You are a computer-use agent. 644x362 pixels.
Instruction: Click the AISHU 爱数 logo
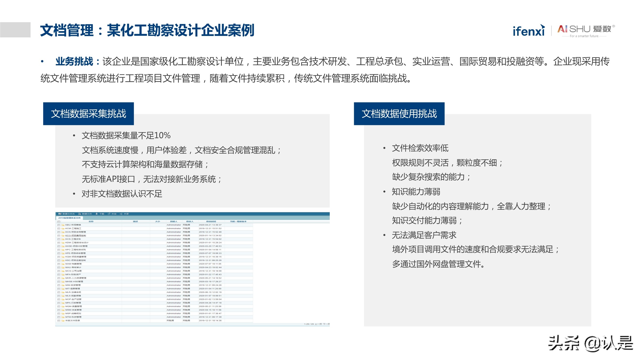coord(582,30)
